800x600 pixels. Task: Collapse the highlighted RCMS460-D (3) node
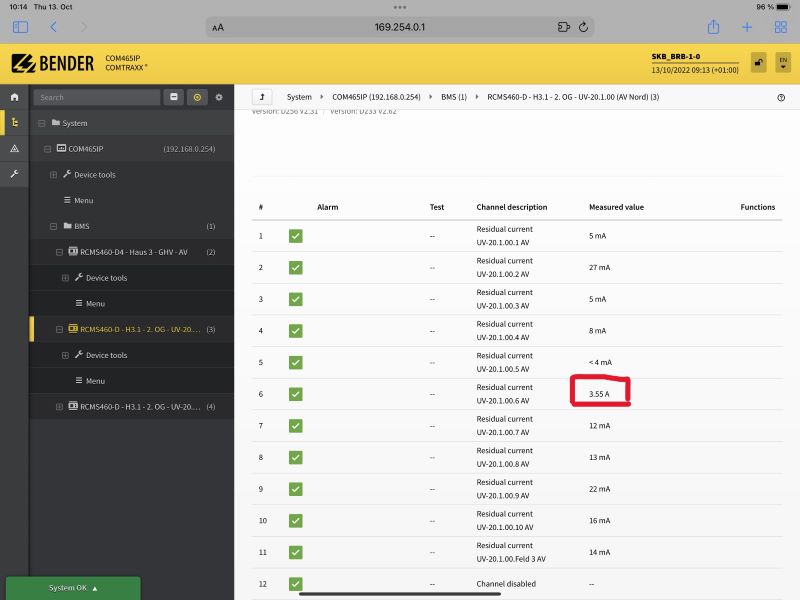coord(59,330)
